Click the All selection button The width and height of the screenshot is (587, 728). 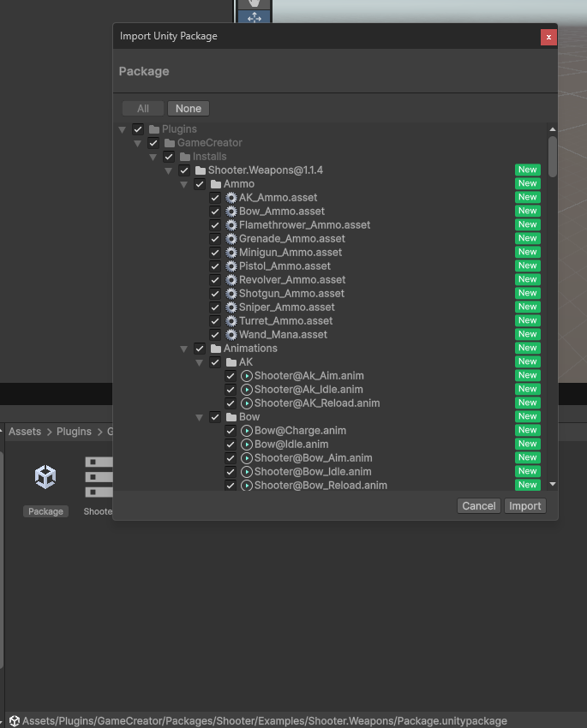(x=143, y=109)
